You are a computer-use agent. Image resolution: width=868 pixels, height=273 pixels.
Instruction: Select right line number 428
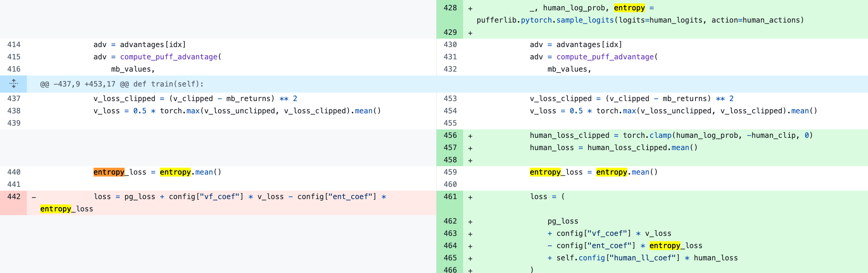pos(450,8)
